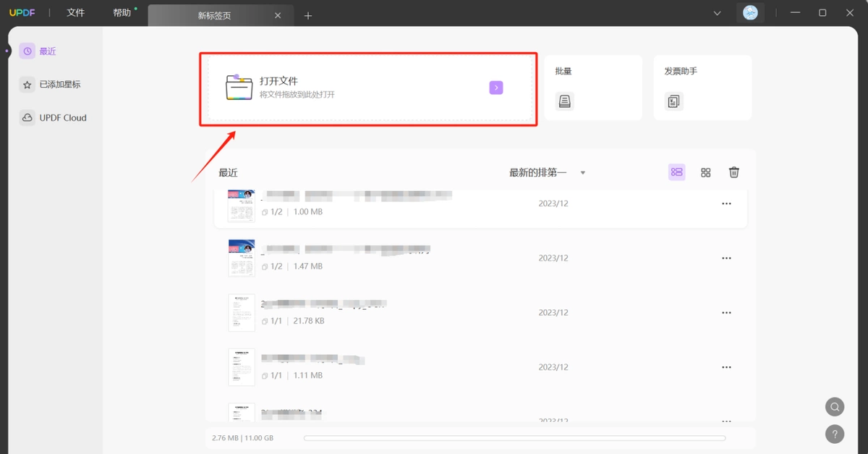868x454 pixels.
Task: Open UPDF Cloud in the sidebar
Action: (x=54, y=118)
